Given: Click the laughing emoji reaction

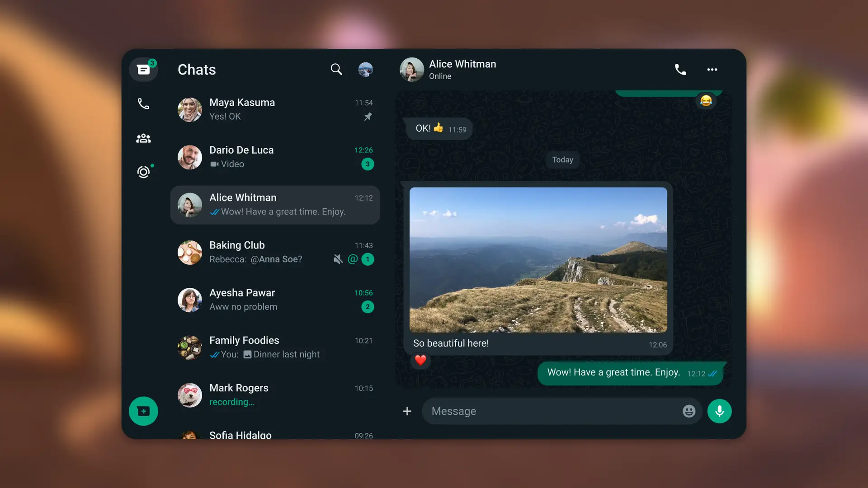Looking at the screenshot, I should pyautogui.click(x=706, y=100).
